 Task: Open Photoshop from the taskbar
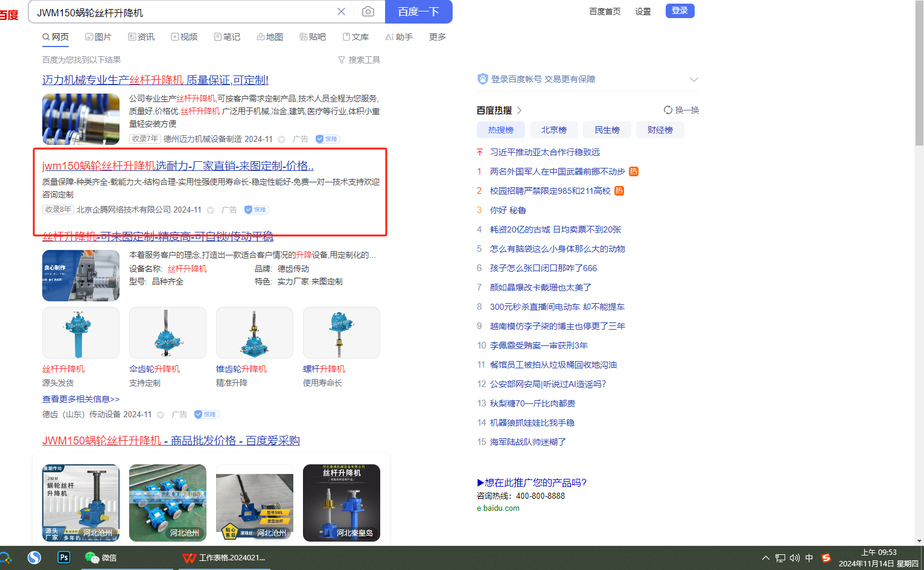click(63, 557)
